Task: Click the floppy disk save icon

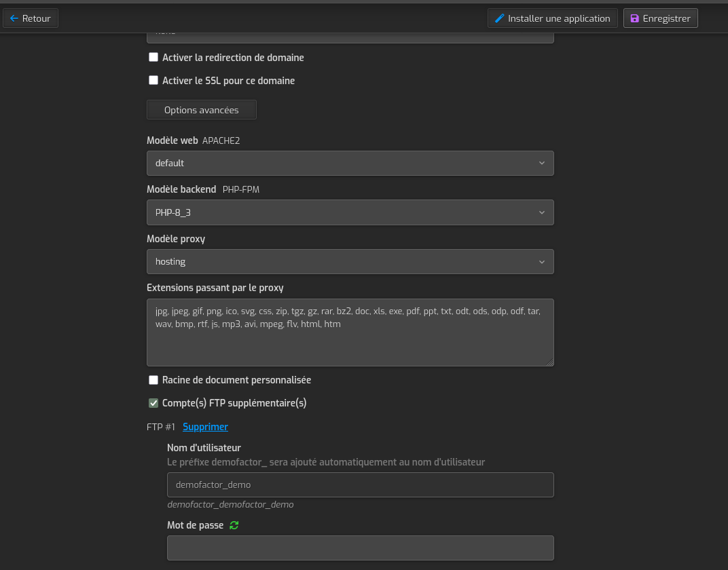Action: (x=635, y=18)
